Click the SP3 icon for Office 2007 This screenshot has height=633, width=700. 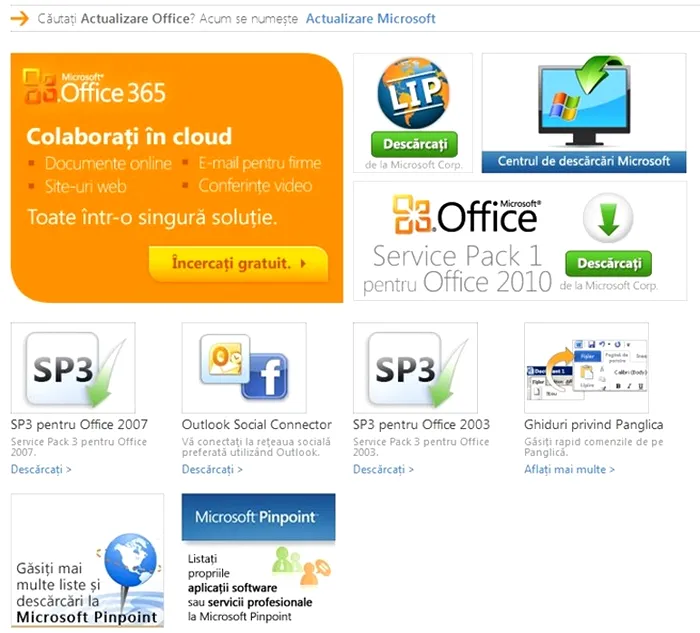coord(73,368)
